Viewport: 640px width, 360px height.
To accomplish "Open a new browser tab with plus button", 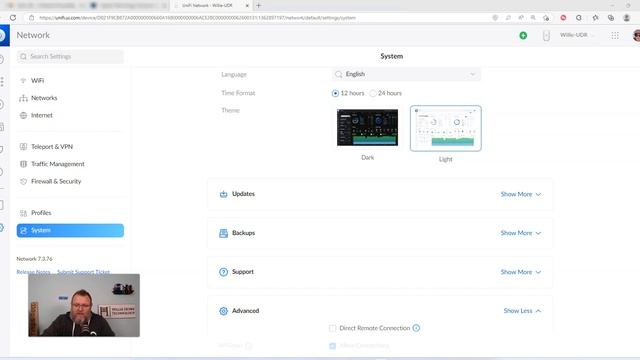I will point(258,6).
